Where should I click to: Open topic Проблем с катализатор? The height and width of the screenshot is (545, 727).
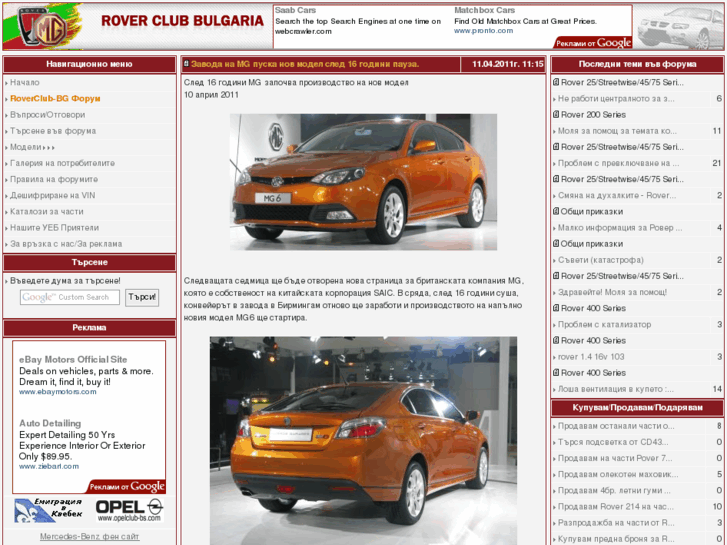point(604,325)
